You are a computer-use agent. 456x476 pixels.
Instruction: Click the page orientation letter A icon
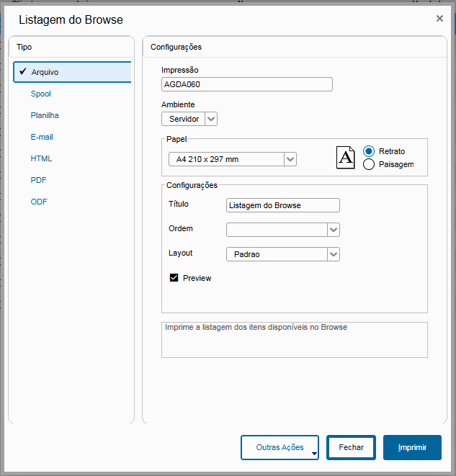[346, 158]
